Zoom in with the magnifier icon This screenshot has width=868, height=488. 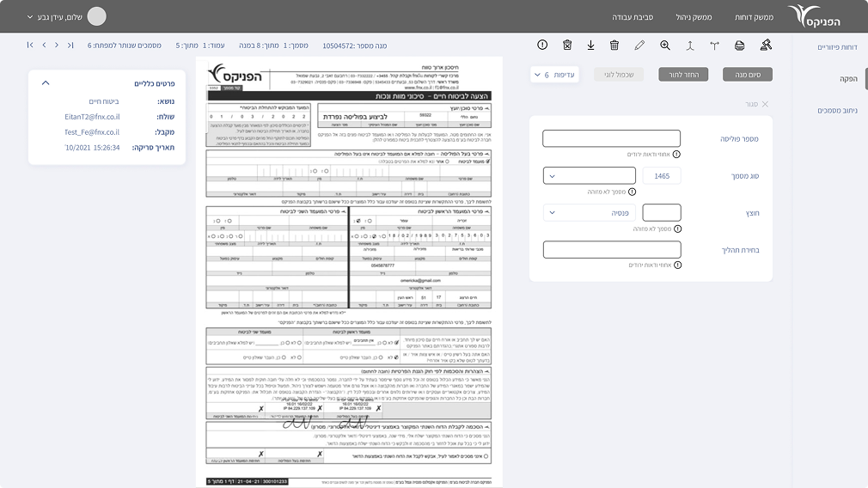[665, 45]
